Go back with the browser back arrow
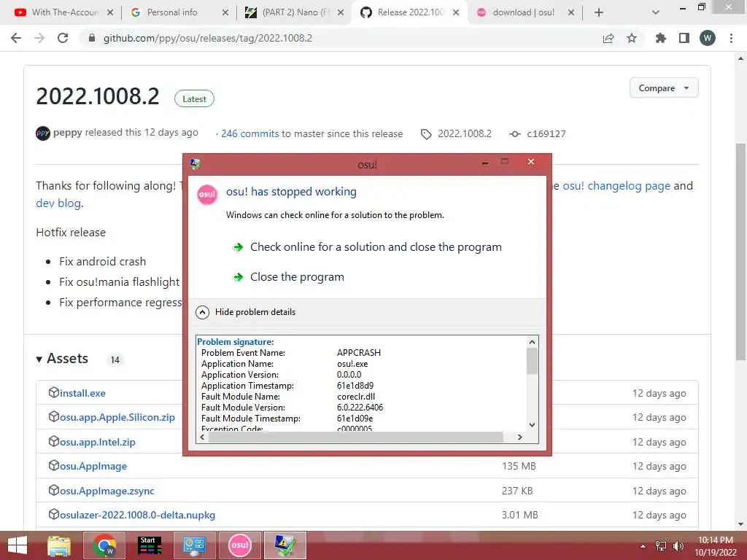The image size is (747, 560). [x=16, y=38]
